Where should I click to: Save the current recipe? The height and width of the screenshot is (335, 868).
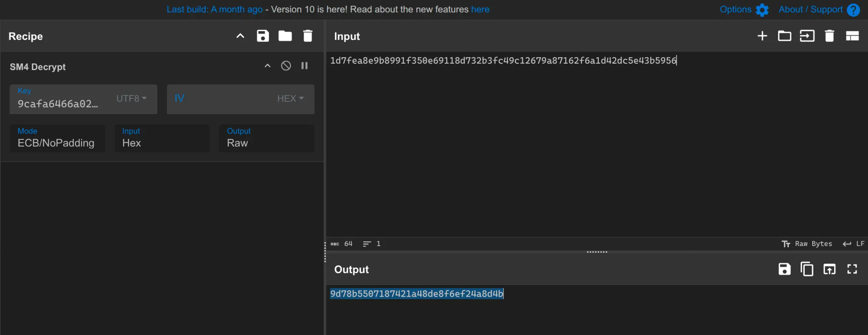[x=262, y=36]
